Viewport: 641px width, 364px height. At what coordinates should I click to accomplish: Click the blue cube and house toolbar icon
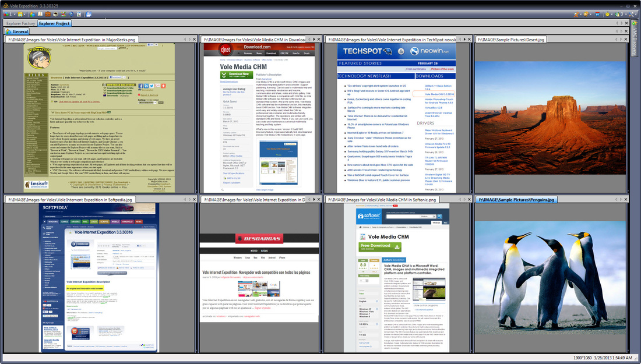tap(32, 15)
